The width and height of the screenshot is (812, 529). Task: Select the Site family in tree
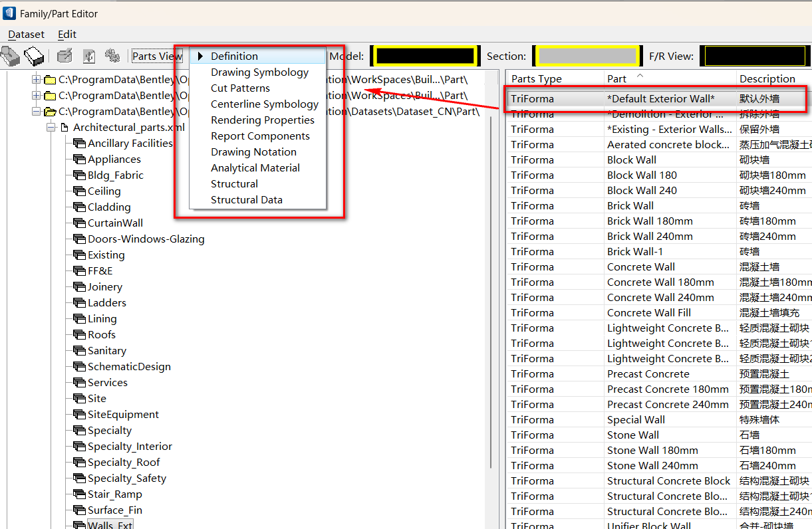[97, 398]
